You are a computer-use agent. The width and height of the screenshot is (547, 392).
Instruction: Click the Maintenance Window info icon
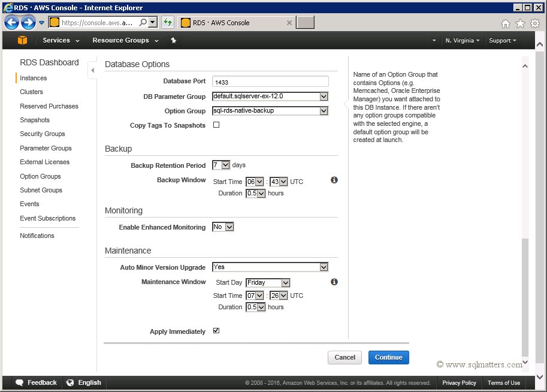pyautogui.click(x=334, y=282)
